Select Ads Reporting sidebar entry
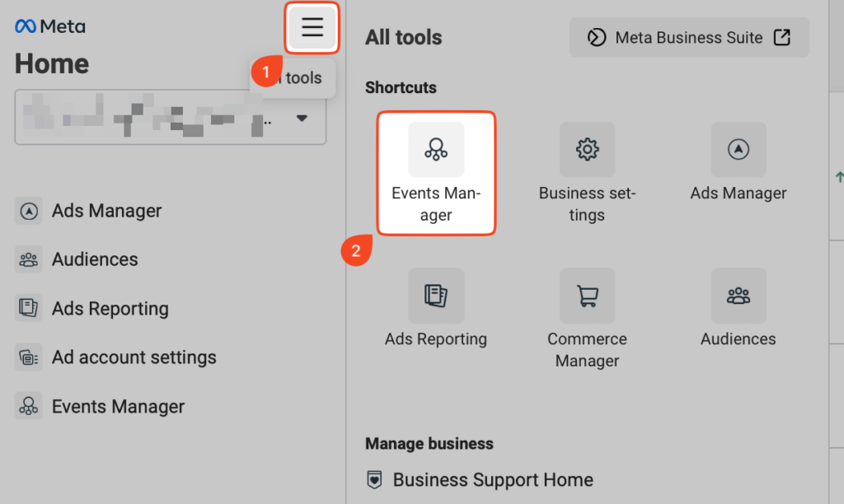This screenshot has width=844, height=504. pos(110,309)
